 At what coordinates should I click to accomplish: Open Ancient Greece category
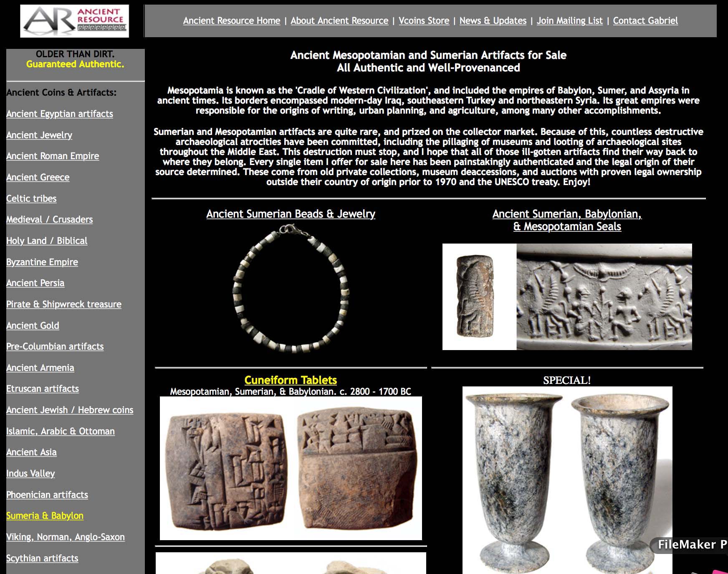coord(38,177)
